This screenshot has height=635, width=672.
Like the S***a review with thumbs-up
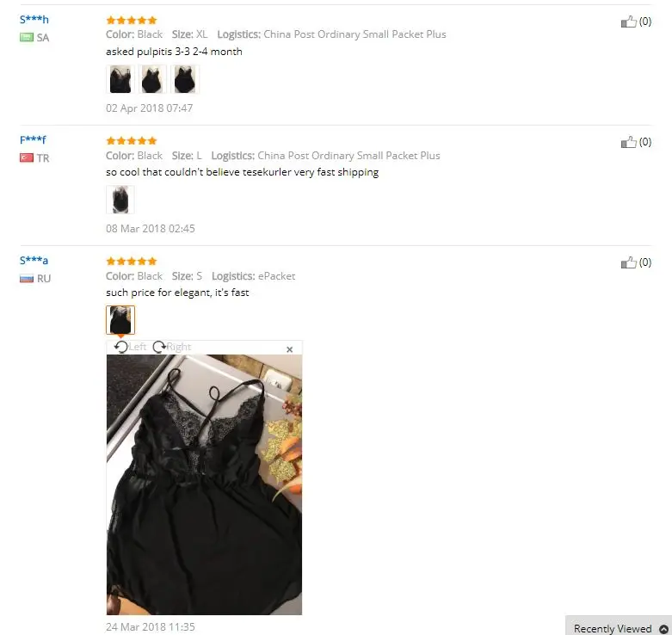click(x=628, y=262)
